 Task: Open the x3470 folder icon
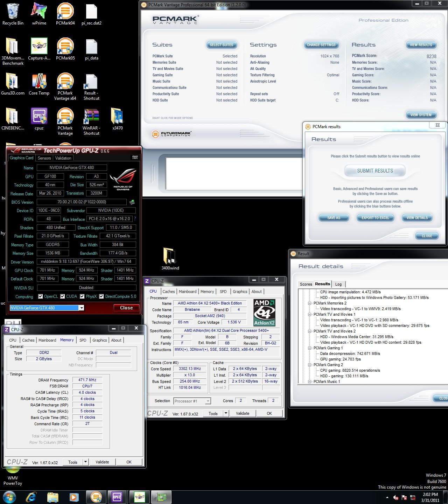click(x=118, y=119)
